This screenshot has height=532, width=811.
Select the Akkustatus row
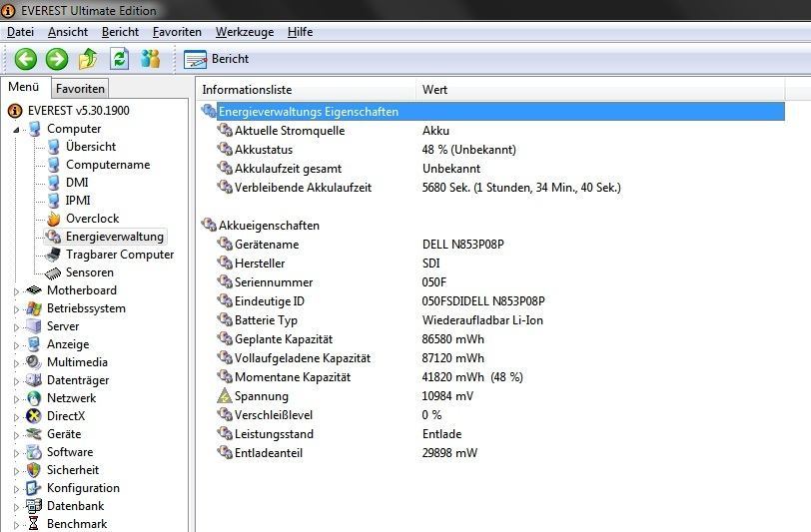493,150
